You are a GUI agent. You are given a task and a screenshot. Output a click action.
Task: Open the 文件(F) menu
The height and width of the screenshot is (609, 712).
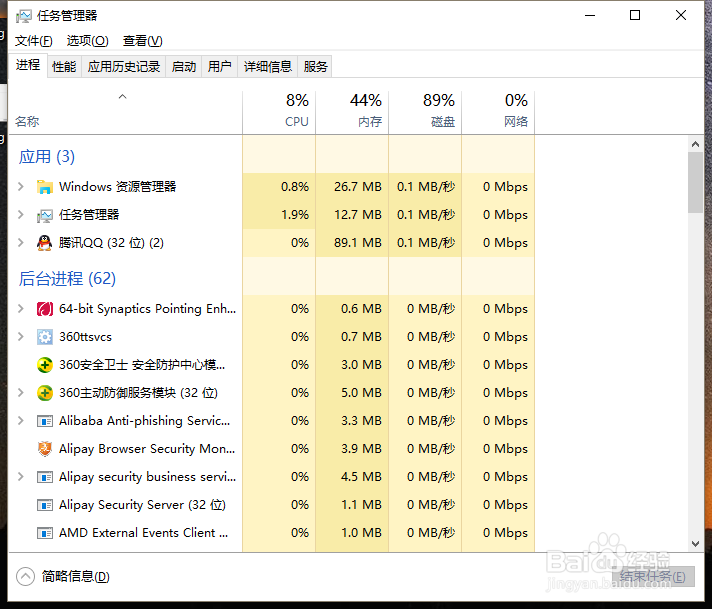click(34, 41)
